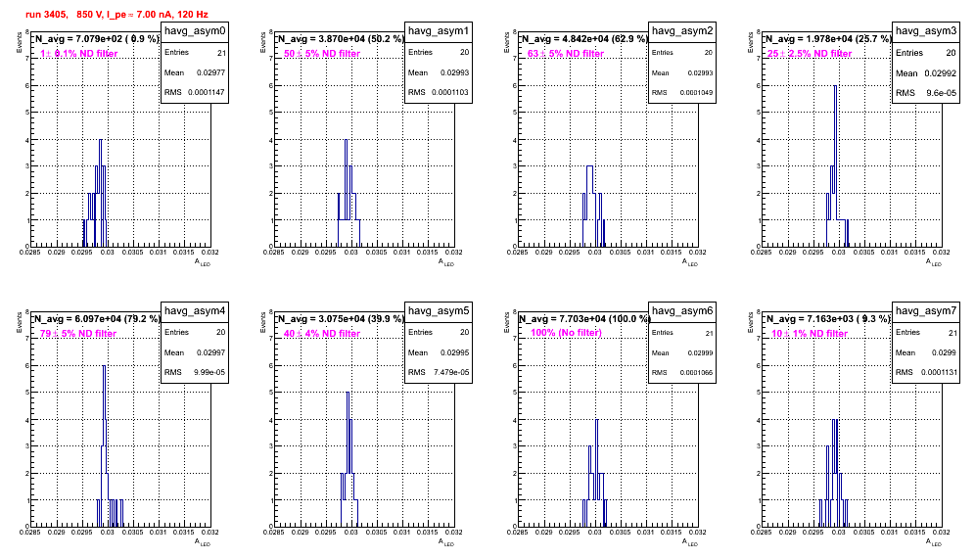This screenshot has width=975, height=560.
Task: Click Mean 0.02977 in havg_asym0 box
Action: [x=195, y=72]
